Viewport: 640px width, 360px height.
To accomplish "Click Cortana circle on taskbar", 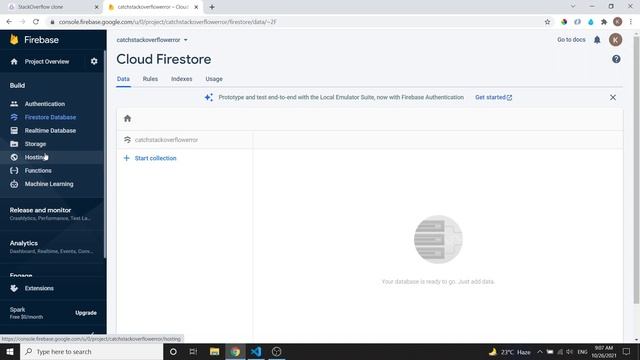I will (173, 351).
